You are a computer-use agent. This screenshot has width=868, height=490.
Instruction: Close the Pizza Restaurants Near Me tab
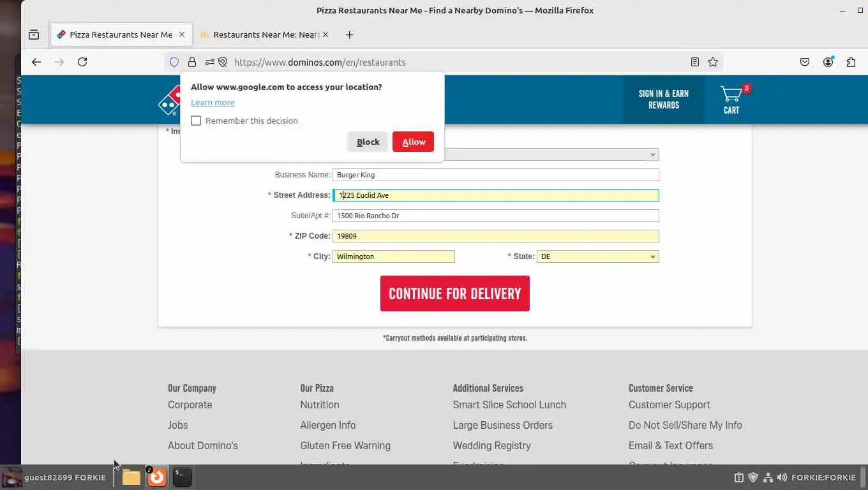click(182, 35)
